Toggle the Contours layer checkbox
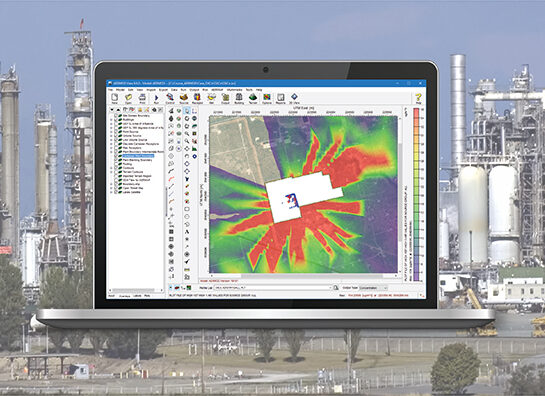The width and height of the screenshot is (545, 396). click(116, 168)
